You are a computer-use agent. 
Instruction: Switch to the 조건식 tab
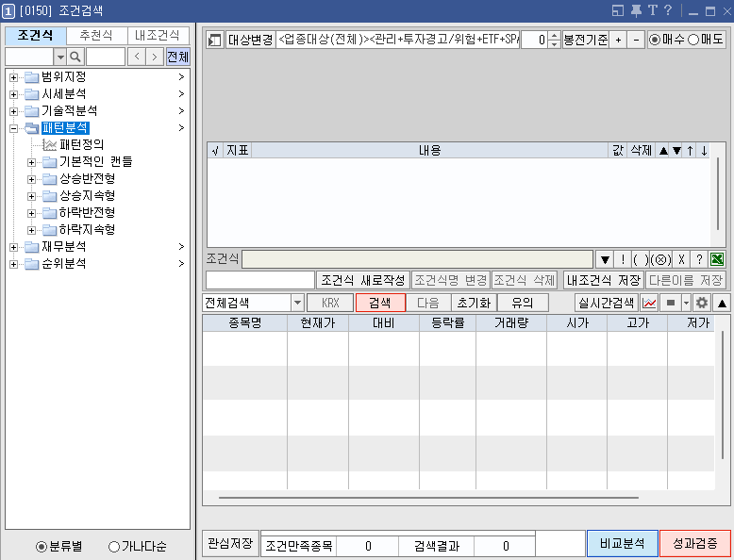coord(36,35)
